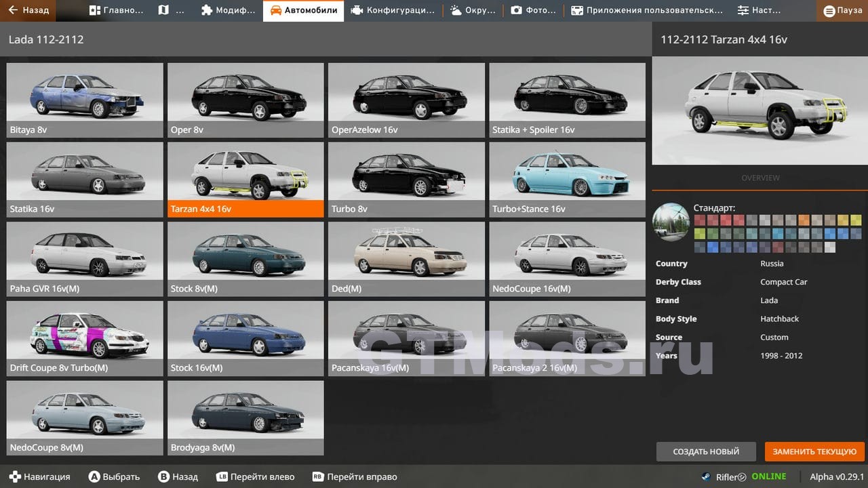Click the Custom source value

pos(774,337)
